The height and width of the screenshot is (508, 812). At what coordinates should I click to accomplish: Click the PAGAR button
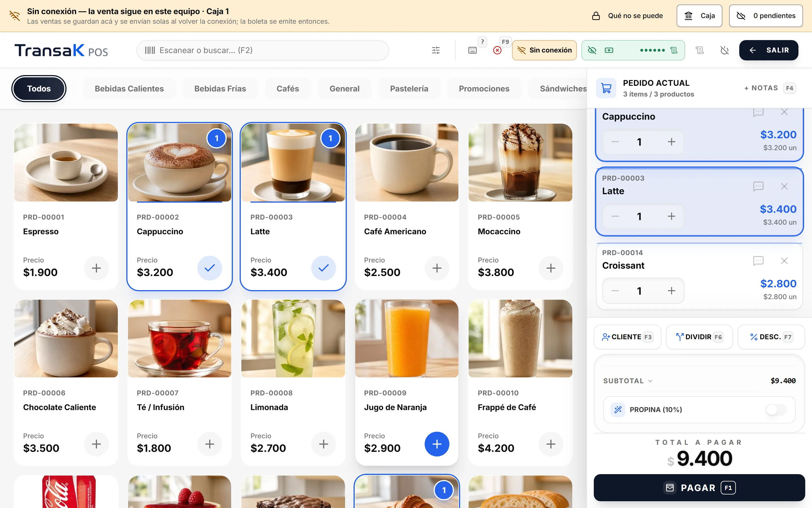pyautogui.click(x=699, y=488)
